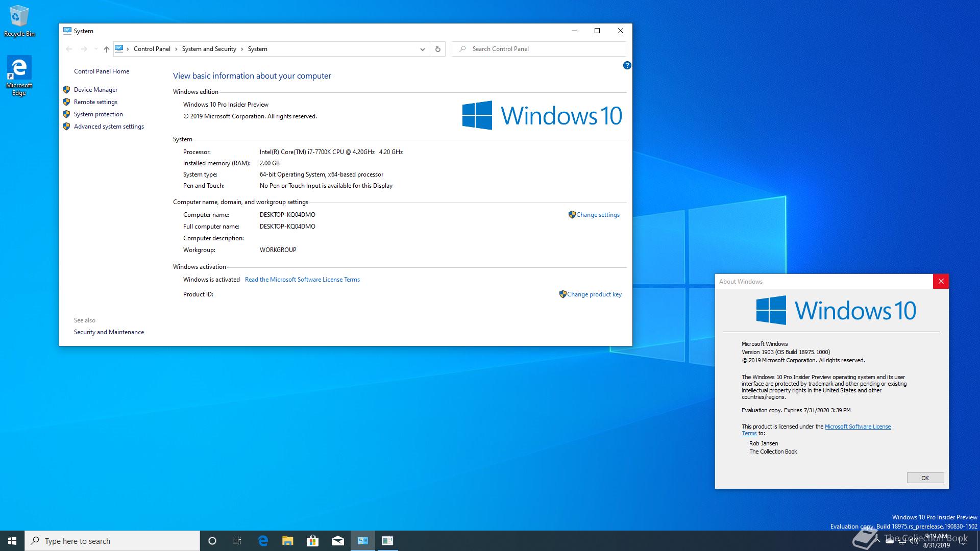Read the Microsoft Software License Terms

302,280
